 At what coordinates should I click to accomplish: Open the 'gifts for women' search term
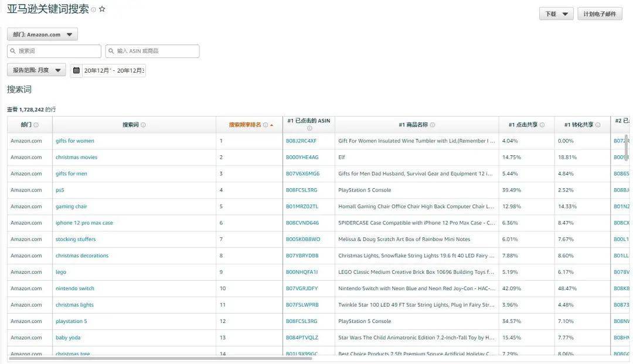click(74, 141)
